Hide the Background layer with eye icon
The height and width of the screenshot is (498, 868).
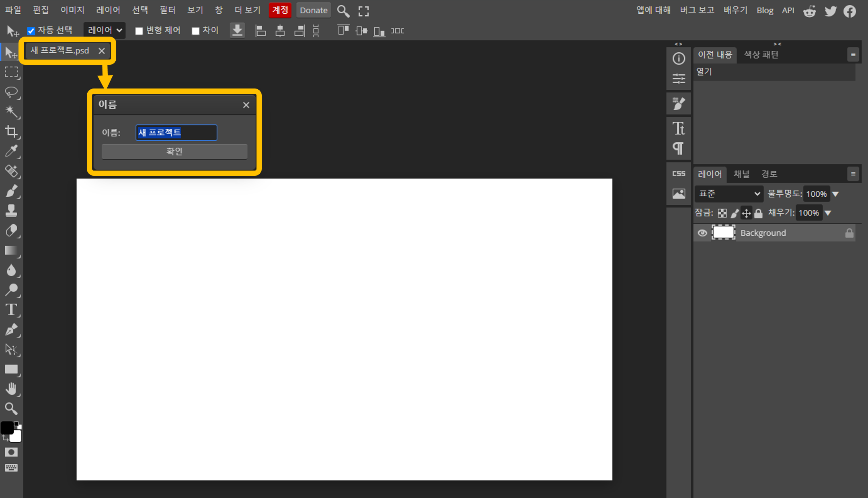(702, 233)
